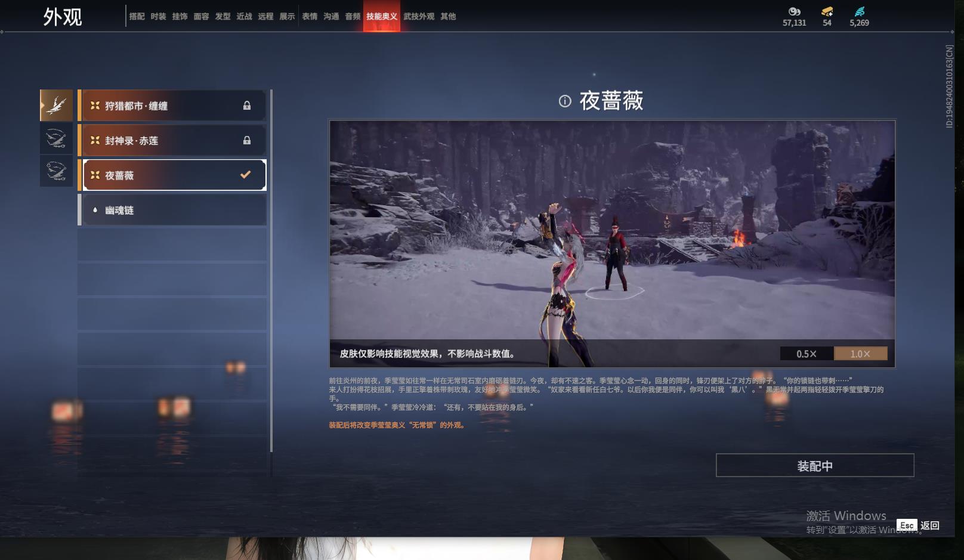Click the 皮肤仅影响技能视觉效果 notice text

(427, 354)
